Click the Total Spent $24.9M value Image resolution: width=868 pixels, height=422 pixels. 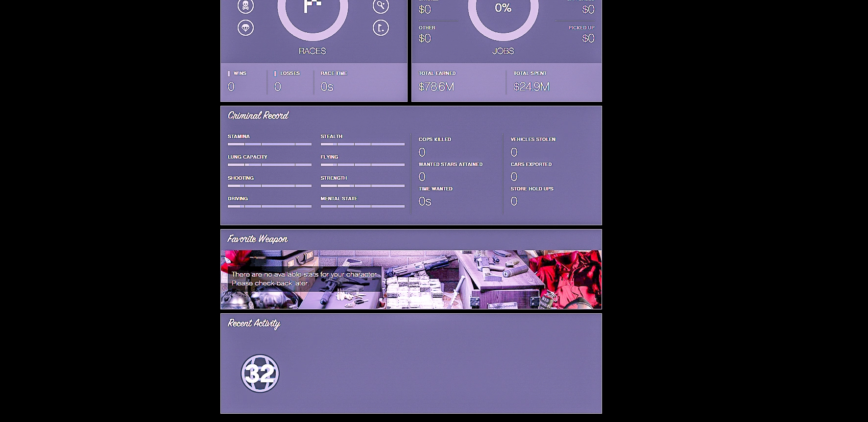point(531,87)
